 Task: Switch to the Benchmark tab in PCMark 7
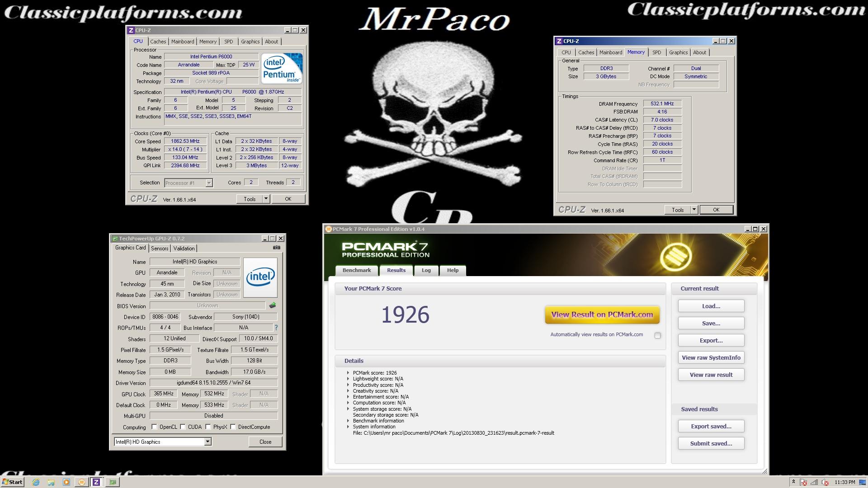[357, 270]
